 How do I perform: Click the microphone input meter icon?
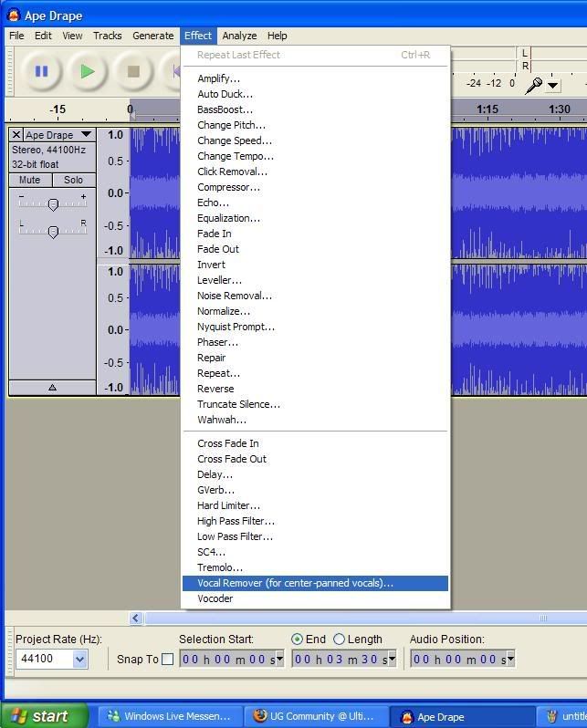click(x=533, y=86)
